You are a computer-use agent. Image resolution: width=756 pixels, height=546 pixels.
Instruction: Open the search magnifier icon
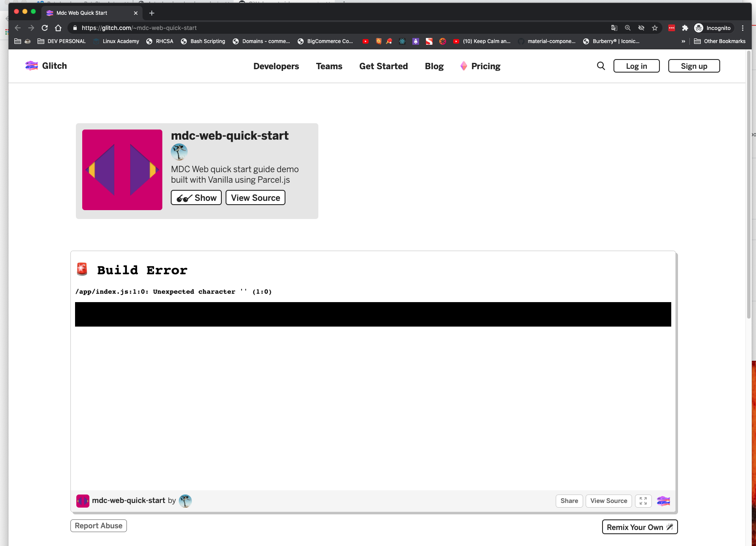click(601, 66)
